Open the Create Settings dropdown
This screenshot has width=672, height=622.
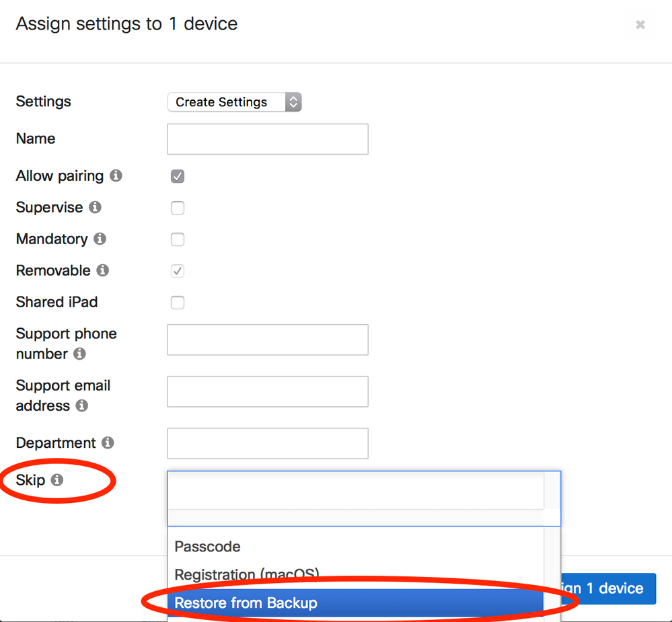click(234, 102)
